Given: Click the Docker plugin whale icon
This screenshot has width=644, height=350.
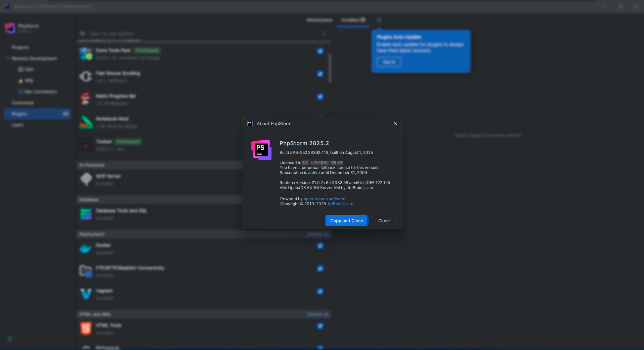Looking at the screenshot, I should pos(86,248).
